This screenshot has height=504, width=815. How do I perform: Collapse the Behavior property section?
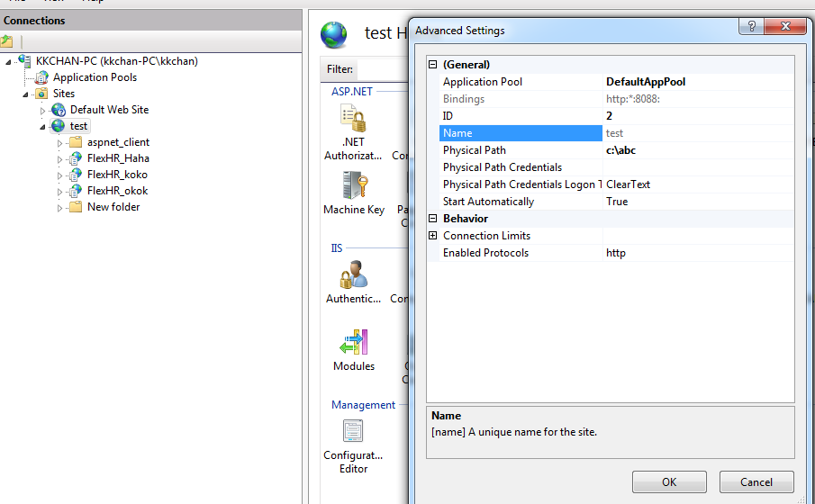click(432, 218)
